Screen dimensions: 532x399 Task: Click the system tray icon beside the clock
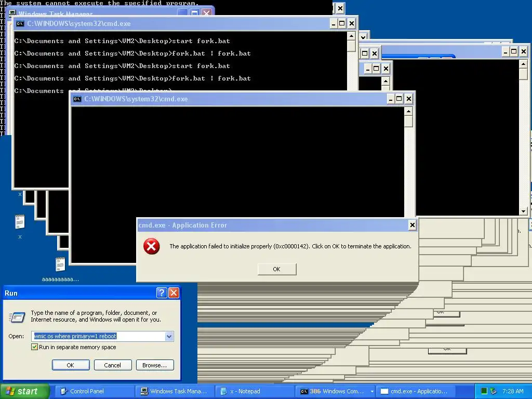click(494, 391)
